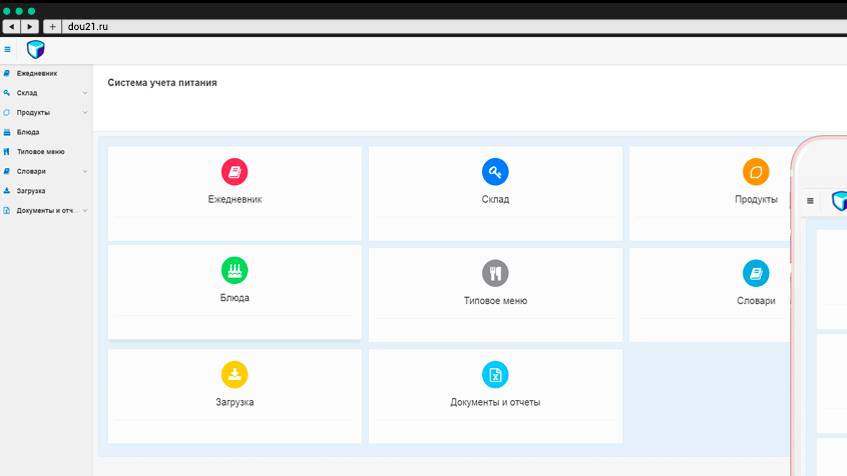Expand Документы и отч... chevron in sidebar

pyautogui.click(x=85, y=211)
